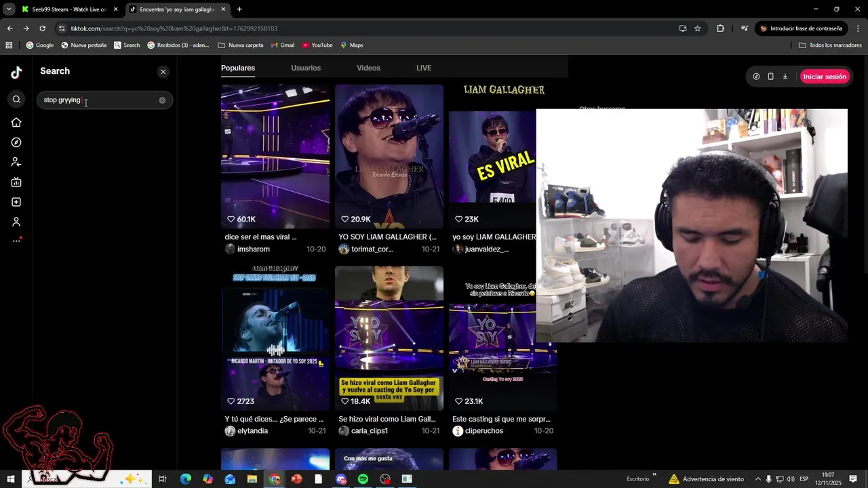Open the YouTube bookmark
The width and height of the screenshot is (868, 488).
[x=317, y=45]
